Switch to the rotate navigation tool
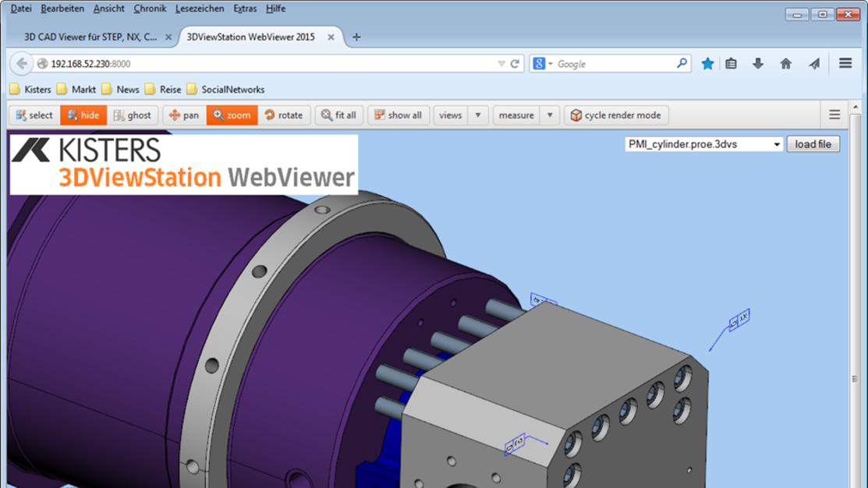The width and height of the screenshot is (868, 488). click(284, 115)
